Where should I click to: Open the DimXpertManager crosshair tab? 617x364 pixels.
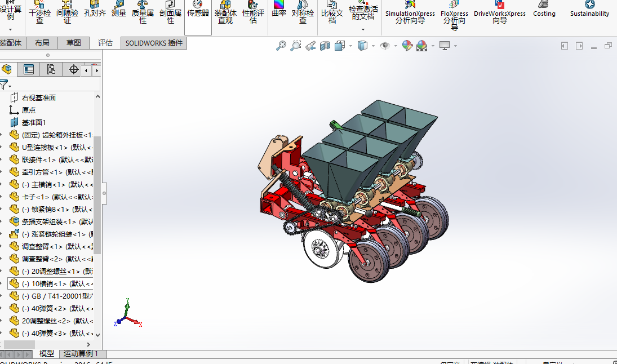click(x=73, y=70)
